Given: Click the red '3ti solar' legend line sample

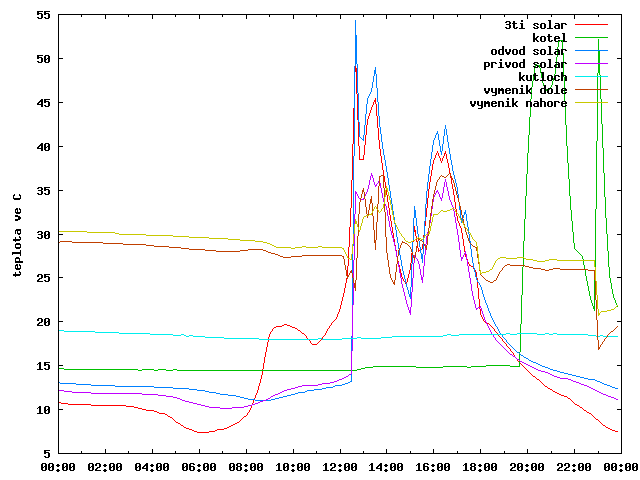Looking at the screenshot, I should 591,25.
